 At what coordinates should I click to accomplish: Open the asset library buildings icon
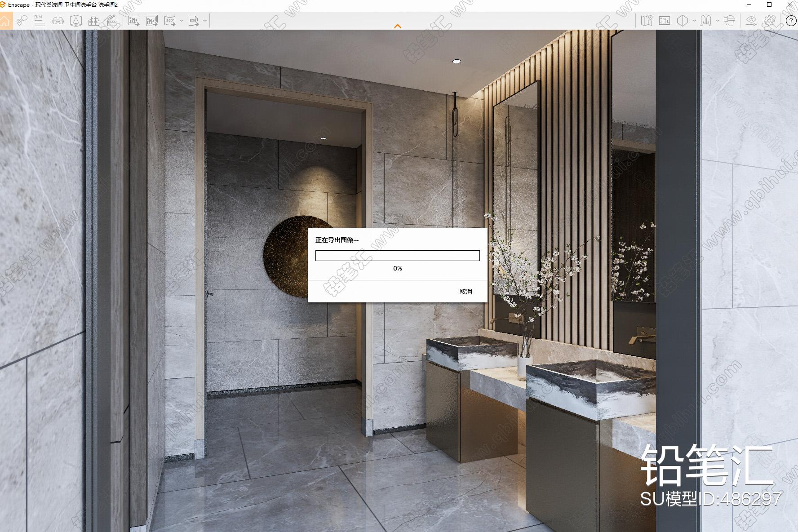point(94,21)
